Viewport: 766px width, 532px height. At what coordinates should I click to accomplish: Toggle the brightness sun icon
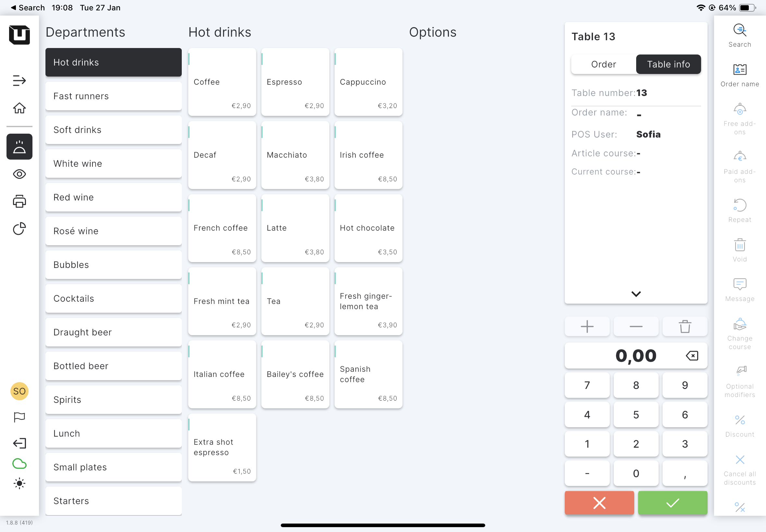click(19, 483)
